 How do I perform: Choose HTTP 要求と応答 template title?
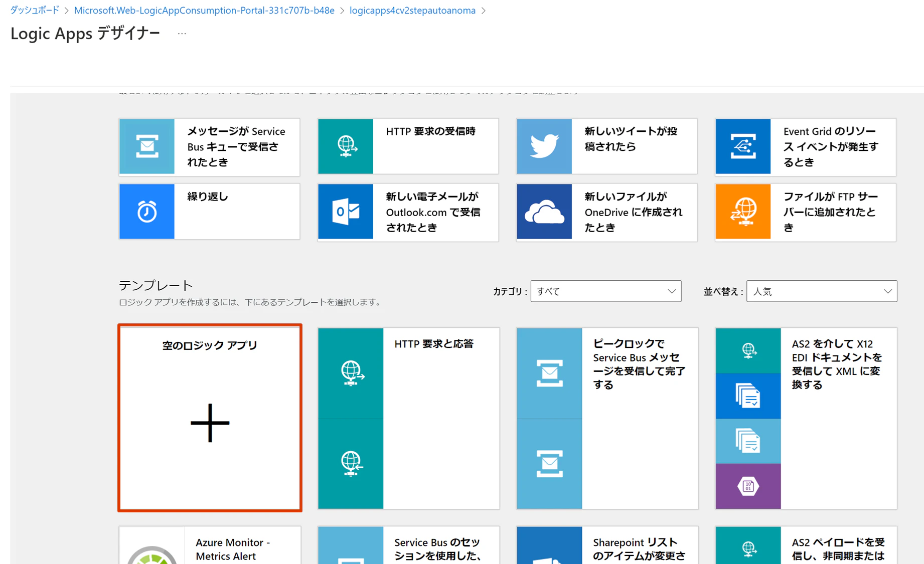point(434,344)
